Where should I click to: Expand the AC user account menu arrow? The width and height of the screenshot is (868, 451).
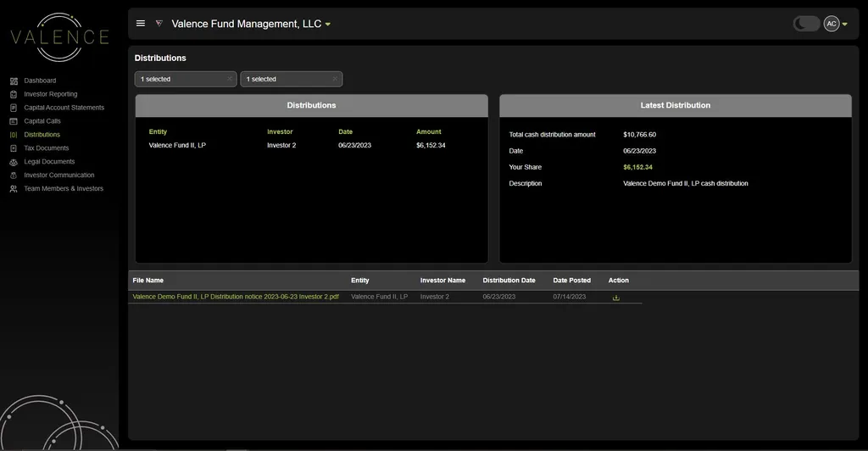[x=845, y=25]
